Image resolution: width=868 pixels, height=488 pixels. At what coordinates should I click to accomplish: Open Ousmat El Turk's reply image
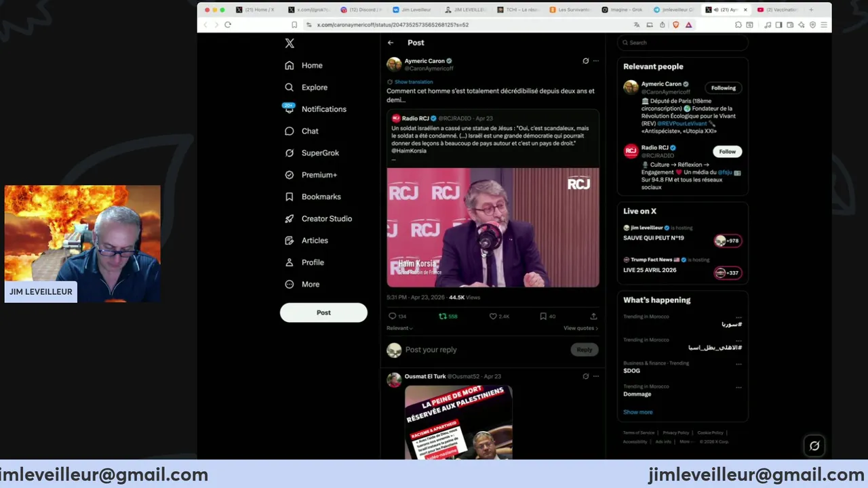458,423
